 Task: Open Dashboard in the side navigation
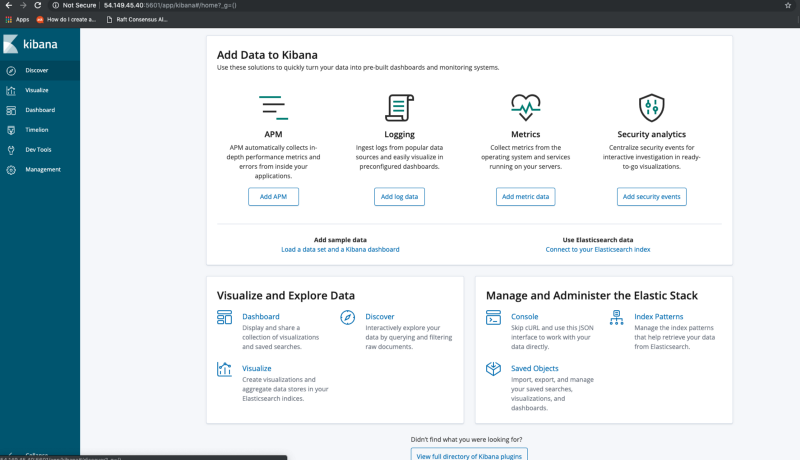40,110
